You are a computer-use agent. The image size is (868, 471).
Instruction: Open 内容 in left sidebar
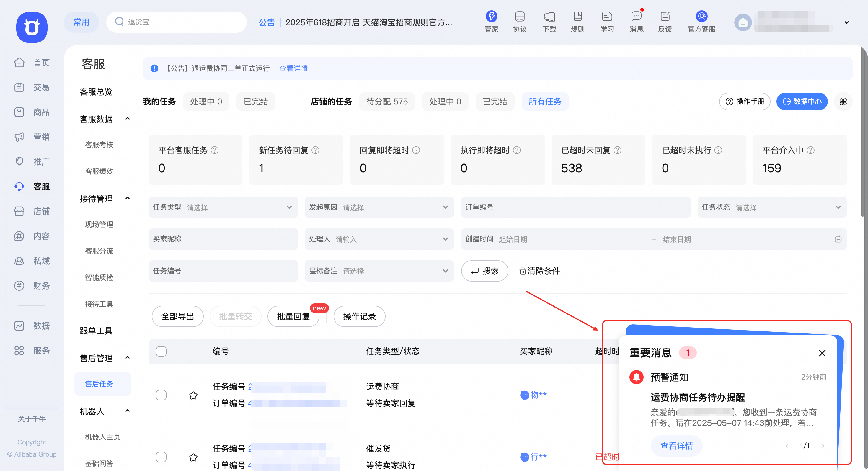[x=32, y=236]
